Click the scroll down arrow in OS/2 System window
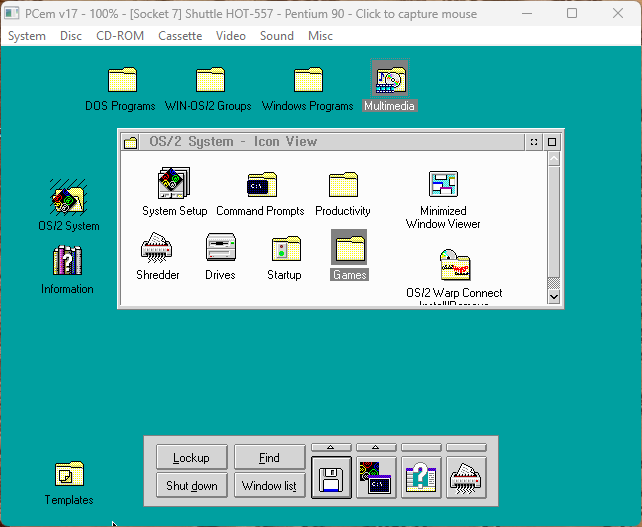 pyautogui.click(x=553, y=296)
